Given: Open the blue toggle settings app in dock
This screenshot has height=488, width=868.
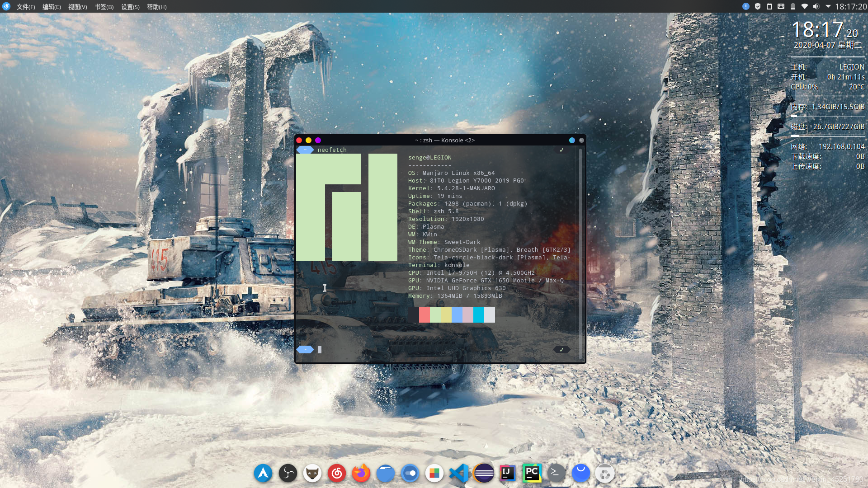Looking at the screenshot, I should (410, 473).
